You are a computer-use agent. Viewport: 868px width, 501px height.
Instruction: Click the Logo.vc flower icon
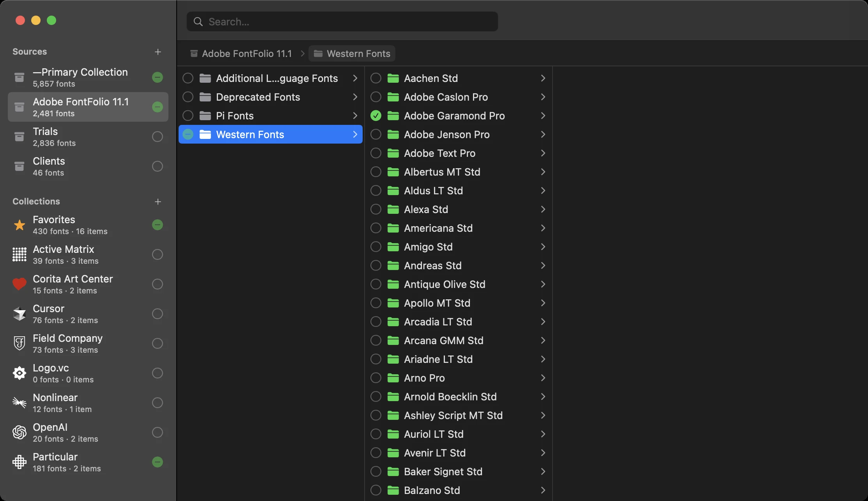click(19, 373)
